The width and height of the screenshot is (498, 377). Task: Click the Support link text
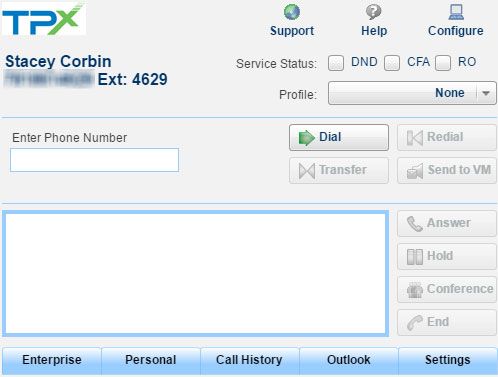click(x=292, y=31)
